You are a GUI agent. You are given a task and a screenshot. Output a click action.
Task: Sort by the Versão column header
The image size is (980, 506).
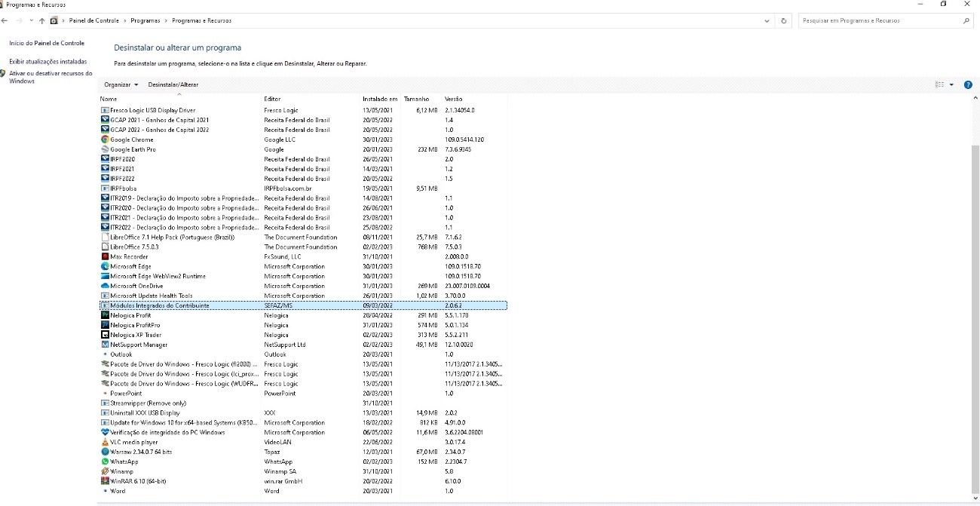[475, 99]
